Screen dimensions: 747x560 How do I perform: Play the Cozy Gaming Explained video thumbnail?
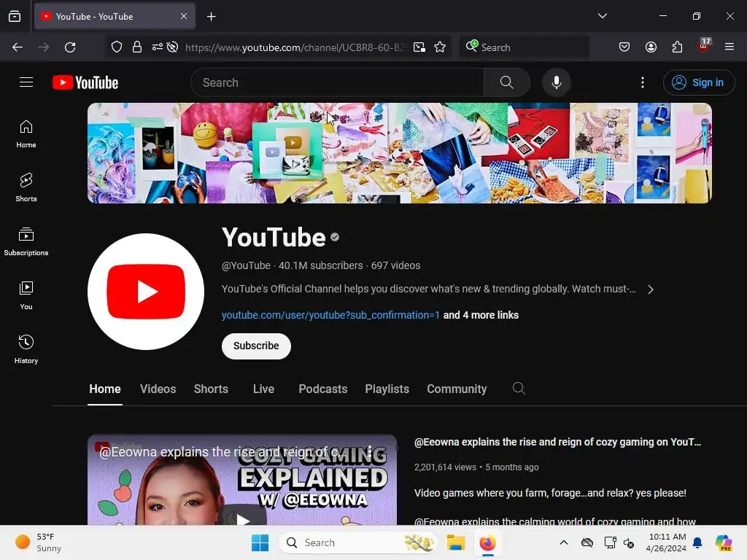click(242, 480)
